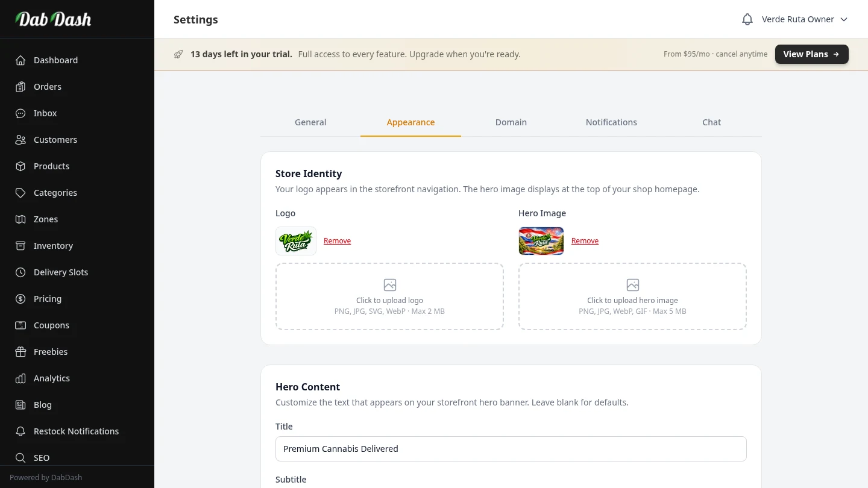The image size is (868, 488).
Task: Click the SEO magnifier icon
Action: pyautogui.click(x=20, y=458)
